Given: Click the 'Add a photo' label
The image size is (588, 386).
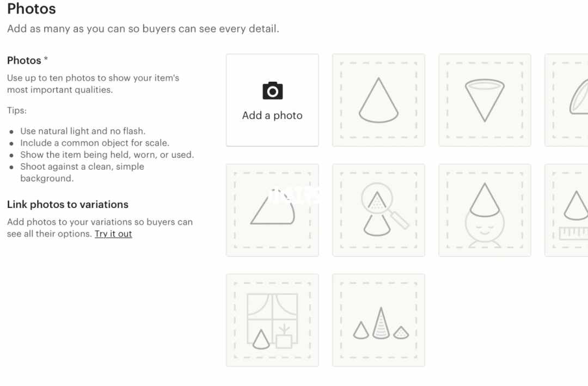Looking at the screenshot, I should [x=272, y=115].
